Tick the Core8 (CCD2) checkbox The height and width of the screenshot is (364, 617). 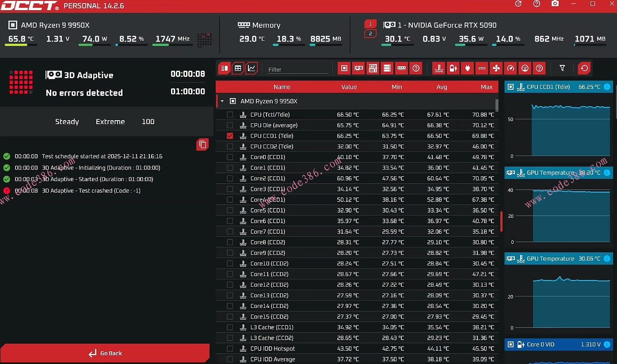point(230,243)
